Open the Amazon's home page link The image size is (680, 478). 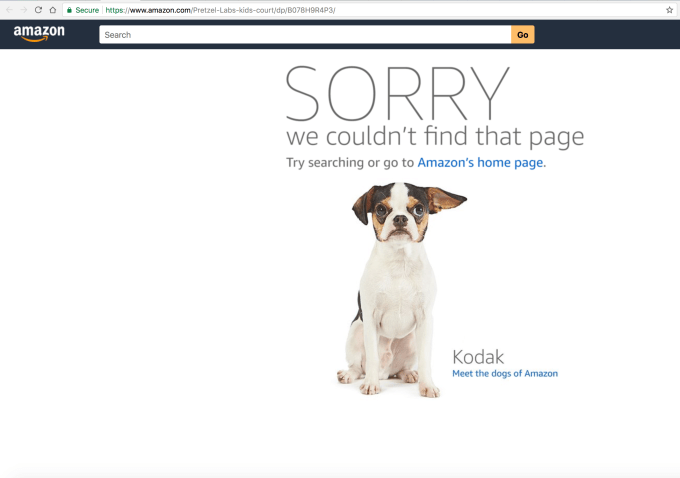pyautogui.click(x=480, y=163)
